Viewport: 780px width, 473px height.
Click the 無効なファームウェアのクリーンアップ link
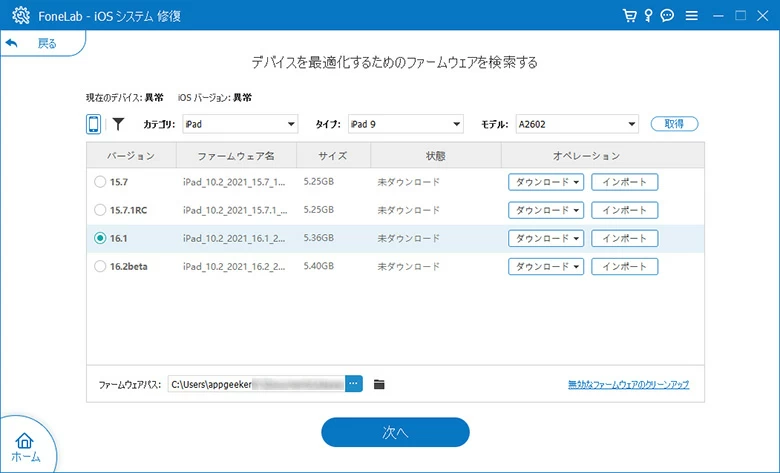628,384
